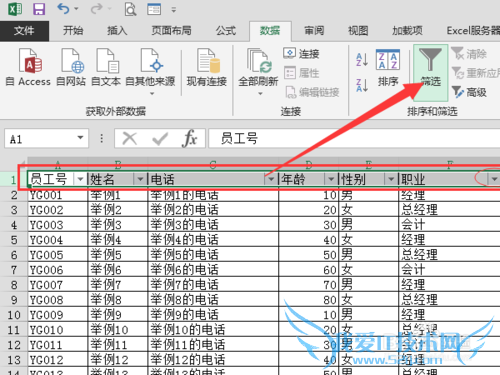The width and height of the screenshot is (500, 375).
Task: Open the 加载项 tab
Action: coord(407,31)
